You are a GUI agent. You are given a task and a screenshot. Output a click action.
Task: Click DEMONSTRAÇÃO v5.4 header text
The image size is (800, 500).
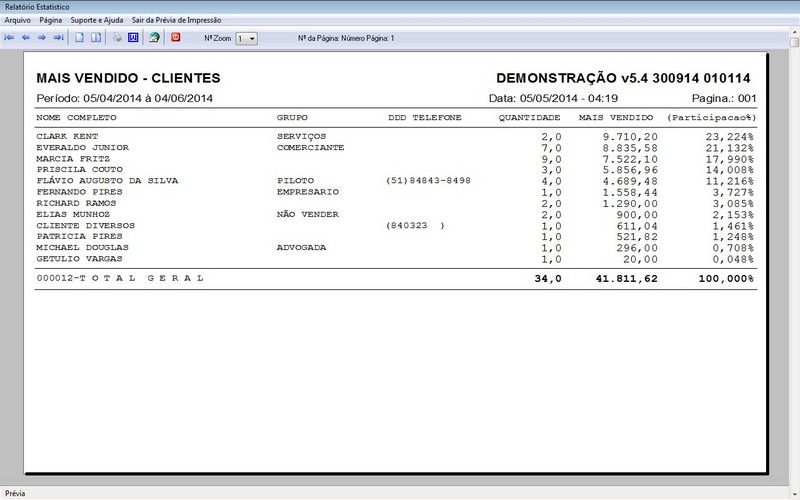[623, 78]
